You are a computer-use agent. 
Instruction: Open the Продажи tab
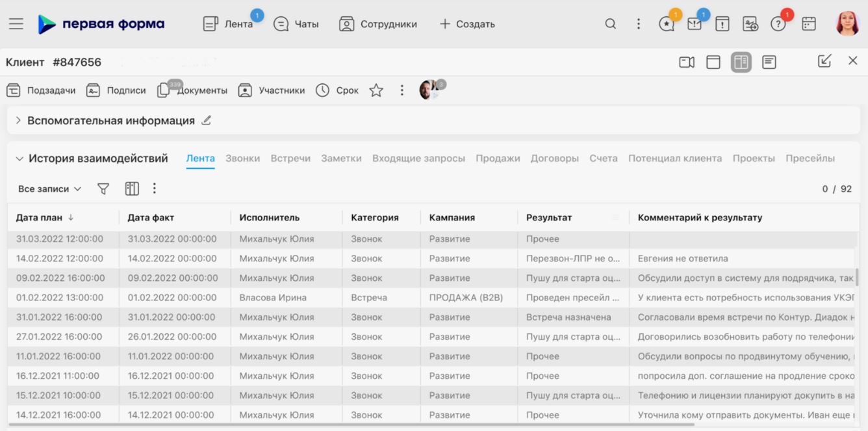(x=498, y=159)
